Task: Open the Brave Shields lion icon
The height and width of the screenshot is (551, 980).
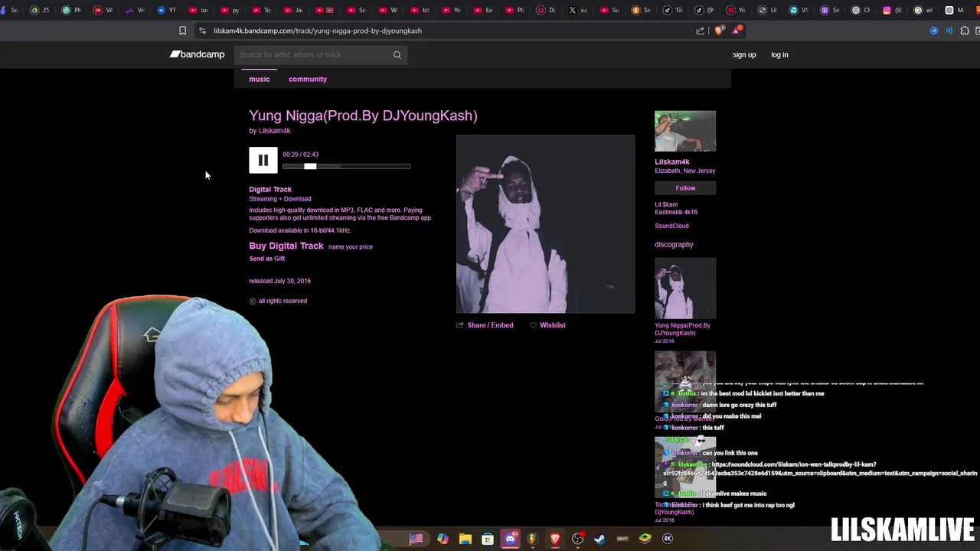Action: click(x=718, y=31)
